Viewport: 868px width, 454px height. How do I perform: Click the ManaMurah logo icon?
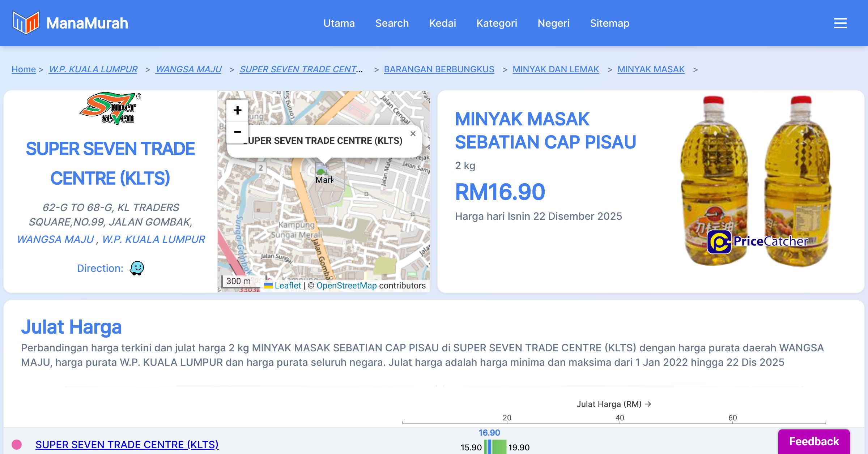[x=26, y=23]
